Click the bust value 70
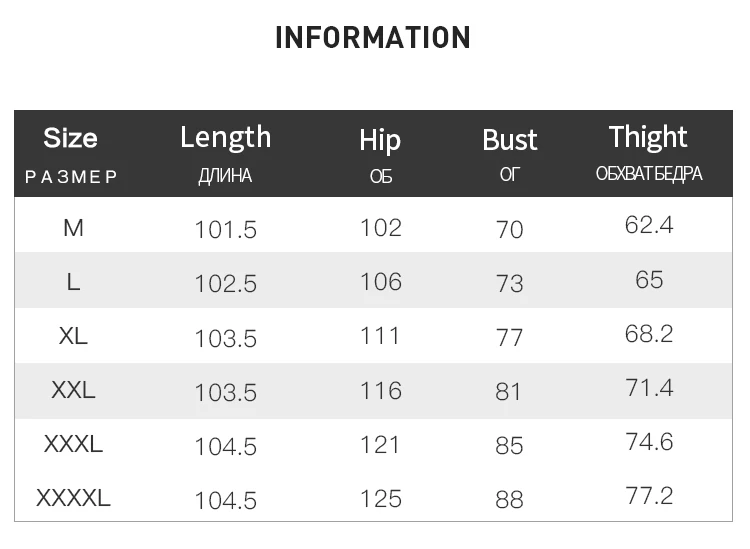 [x=509, y=230]
